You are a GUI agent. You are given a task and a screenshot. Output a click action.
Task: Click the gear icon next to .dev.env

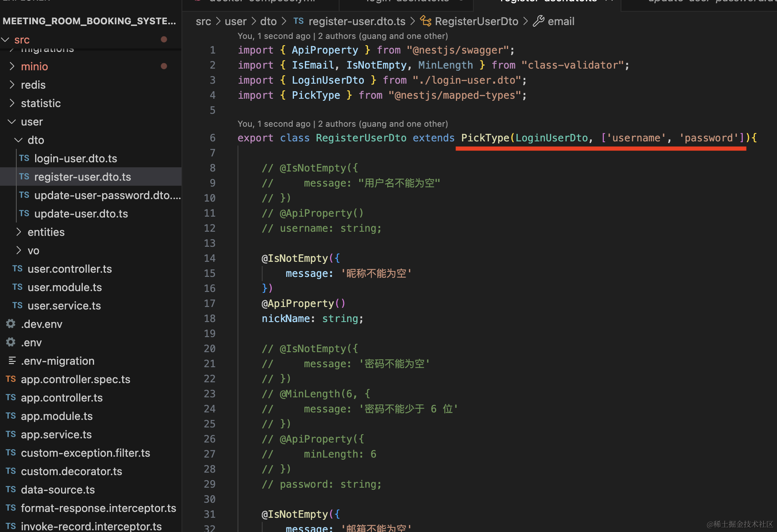click(x=11, y=324)
